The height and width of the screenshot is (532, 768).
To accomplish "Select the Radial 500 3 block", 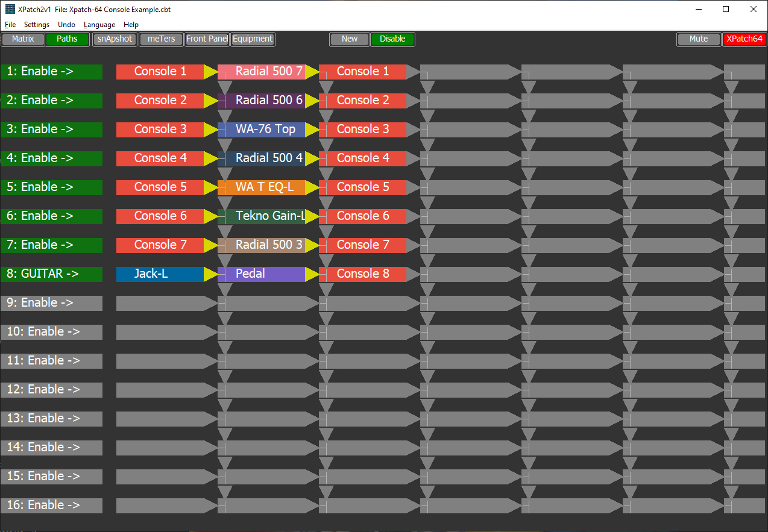I will pyautogui.click(x=262, y=245).
